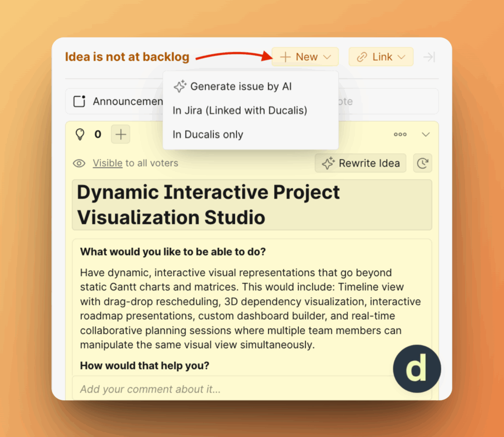This screenshot has height=437, width=504.
Task: Click the underlined Visible link
Action: click(x=107, y=163)
